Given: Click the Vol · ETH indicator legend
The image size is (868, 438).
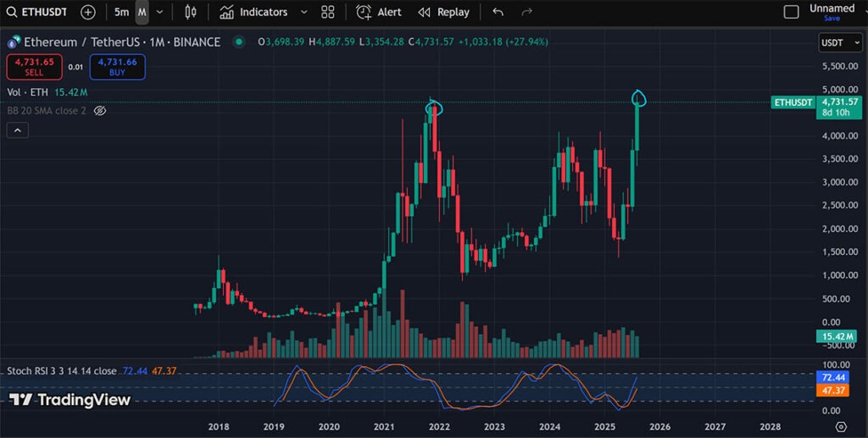Looking at the screenshot, I should [x=28, y=92].
